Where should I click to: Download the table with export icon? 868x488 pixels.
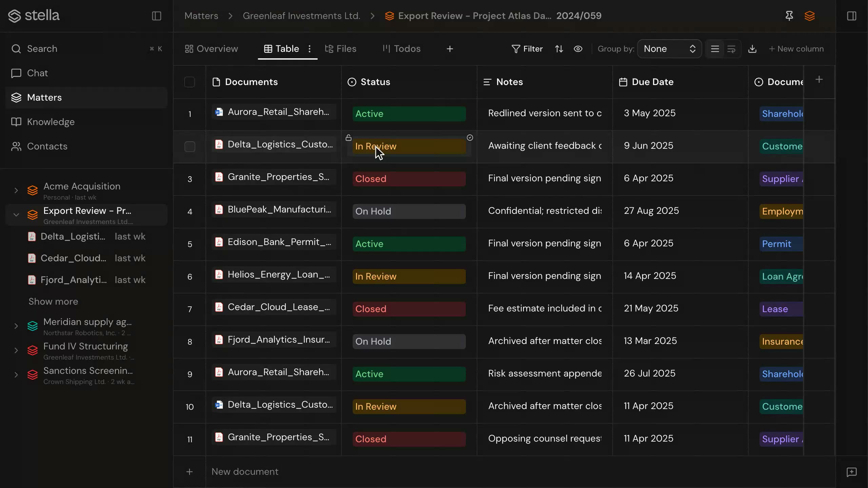point(752,49)
